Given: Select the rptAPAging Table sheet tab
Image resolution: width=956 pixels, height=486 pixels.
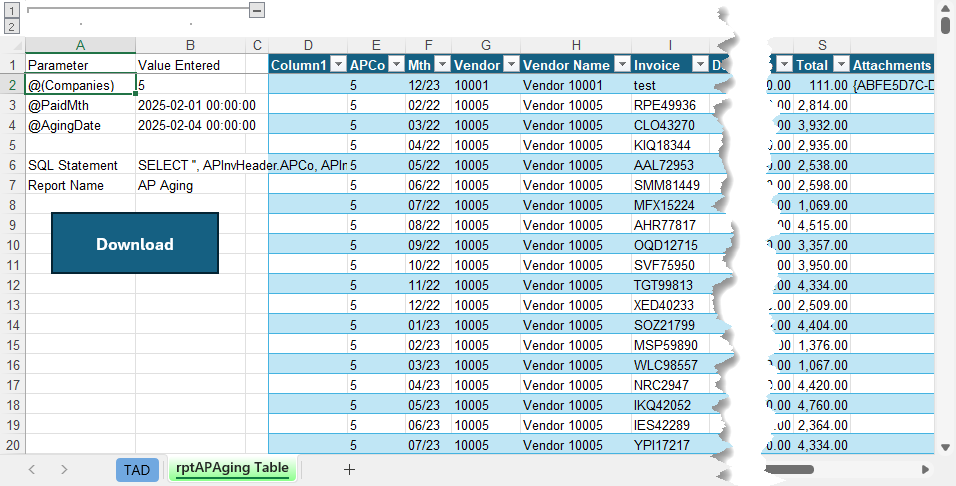Looking at the screenshot, I should click(232, 468).
